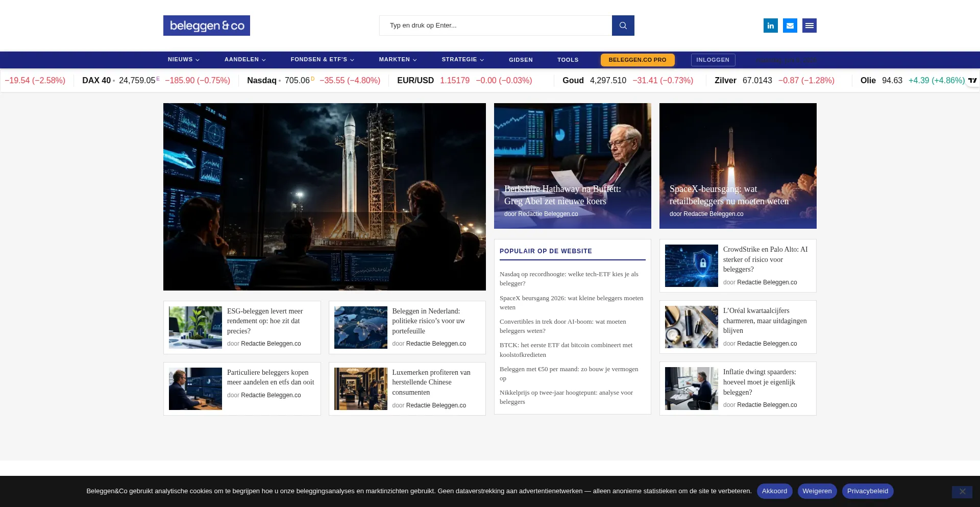Image resolution: width=980 pixels, height=507 pixels.
Task: Click Redactie Beleggen.co under L'Oréal article
Action: click(767, 344)
